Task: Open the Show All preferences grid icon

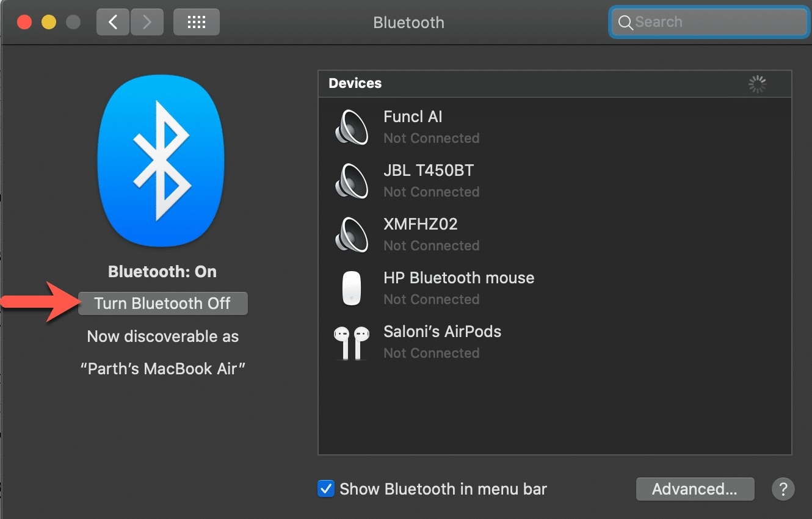Action: point(196,21)
